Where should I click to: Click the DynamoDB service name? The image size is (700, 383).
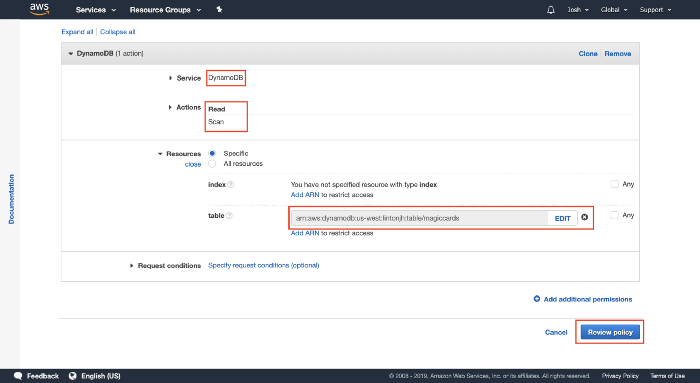tap(226, 78)
